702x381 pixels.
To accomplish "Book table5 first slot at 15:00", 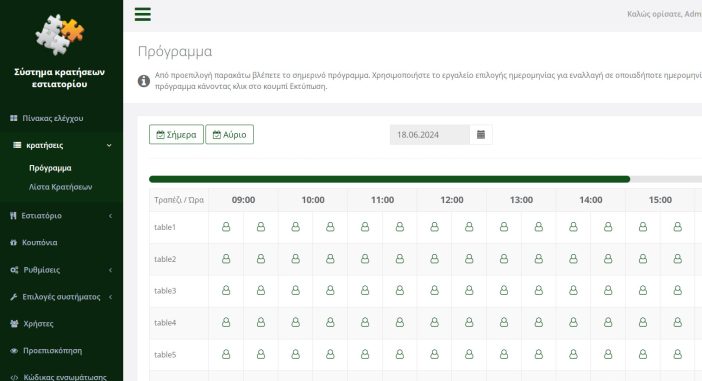I will [x=643, y=355].
